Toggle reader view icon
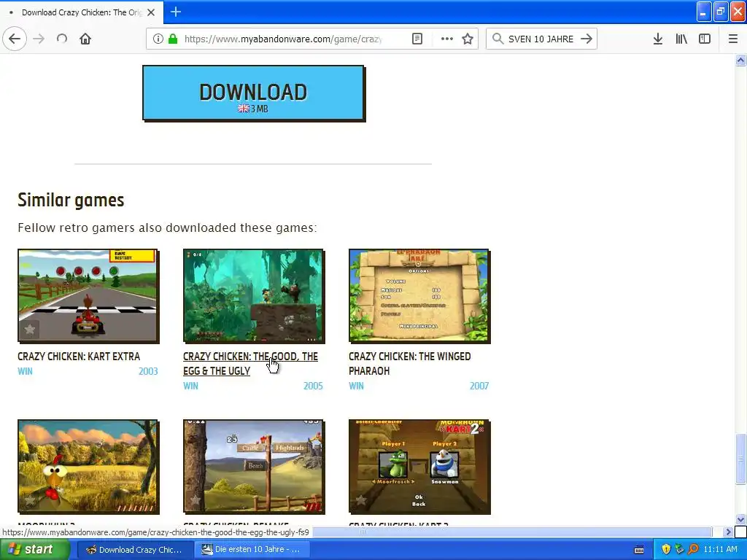The height and width of the screenshot is (560, 747). (417, 39)
